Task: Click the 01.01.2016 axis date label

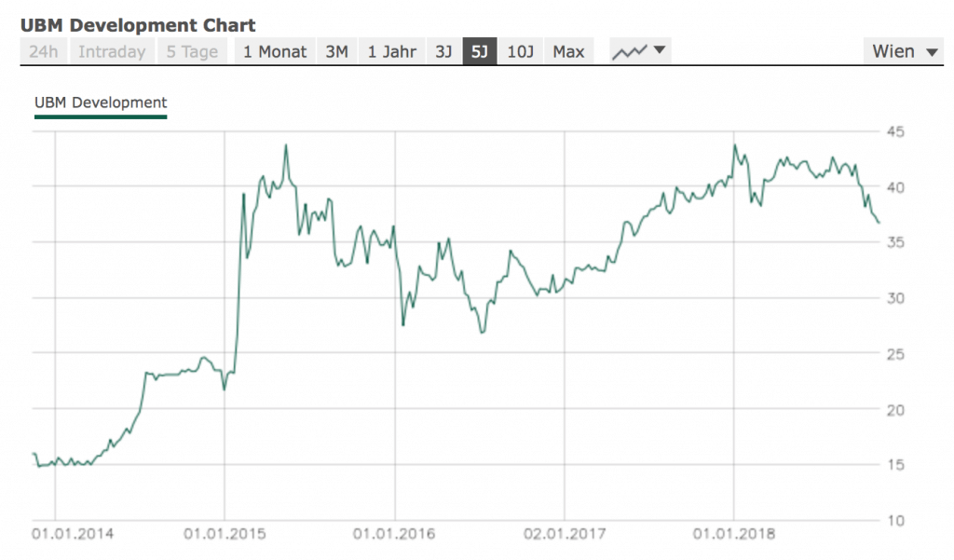Action: [394, 534]
